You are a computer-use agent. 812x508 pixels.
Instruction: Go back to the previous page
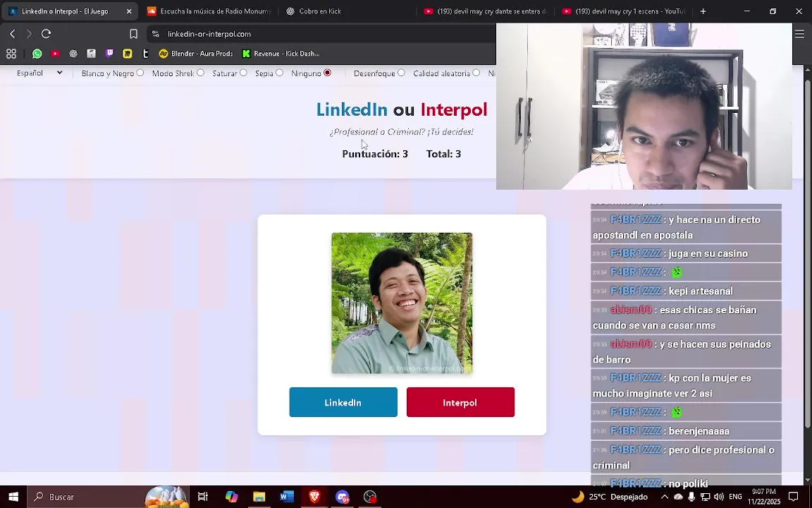[13, 34]
